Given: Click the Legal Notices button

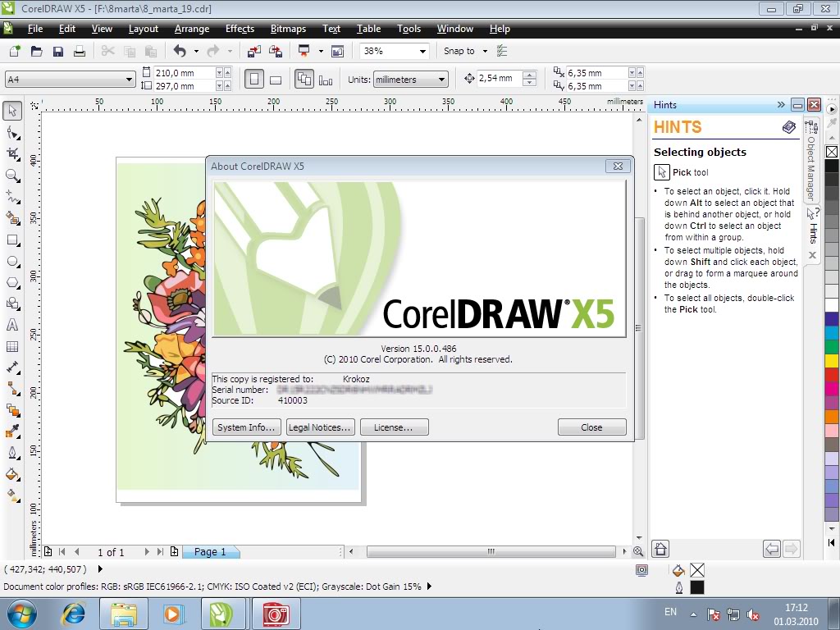Looking at the screenshot, I should (321, 427).
